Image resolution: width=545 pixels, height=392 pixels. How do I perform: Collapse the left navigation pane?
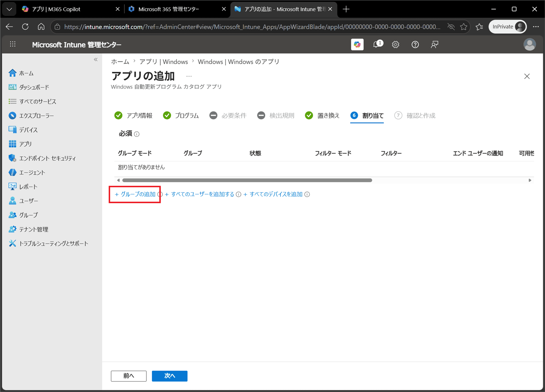tap(96, 60)
